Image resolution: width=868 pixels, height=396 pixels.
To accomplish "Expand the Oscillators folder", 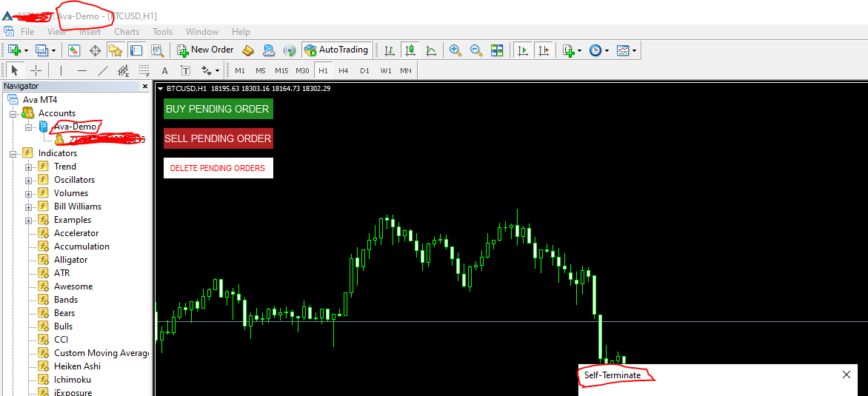I will click(x=28, y=180).
